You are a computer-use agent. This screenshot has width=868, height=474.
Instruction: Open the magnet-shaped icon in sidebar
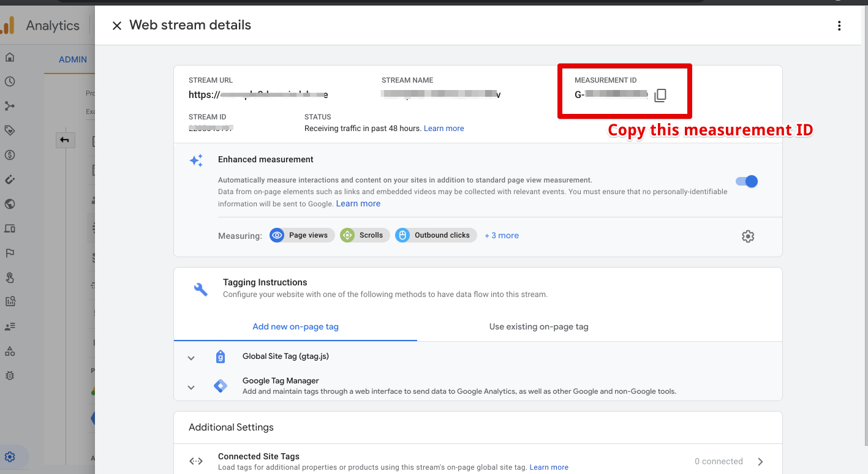(x=10, y=179)
